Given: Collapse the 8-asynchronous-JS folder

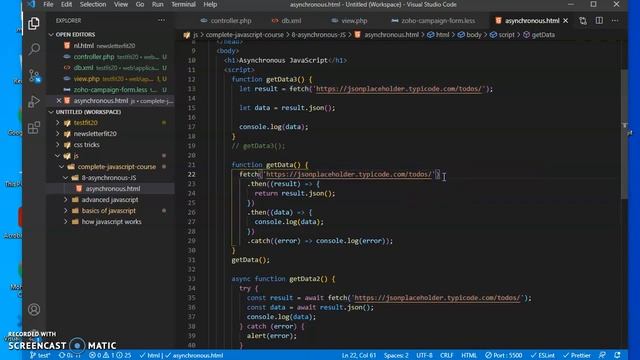Looking at the screenshot, I should coord(109,178).
